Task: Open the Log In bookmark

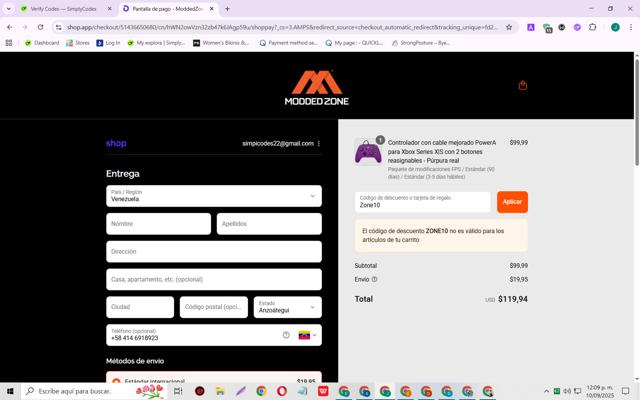Action: tap(108, 43)
